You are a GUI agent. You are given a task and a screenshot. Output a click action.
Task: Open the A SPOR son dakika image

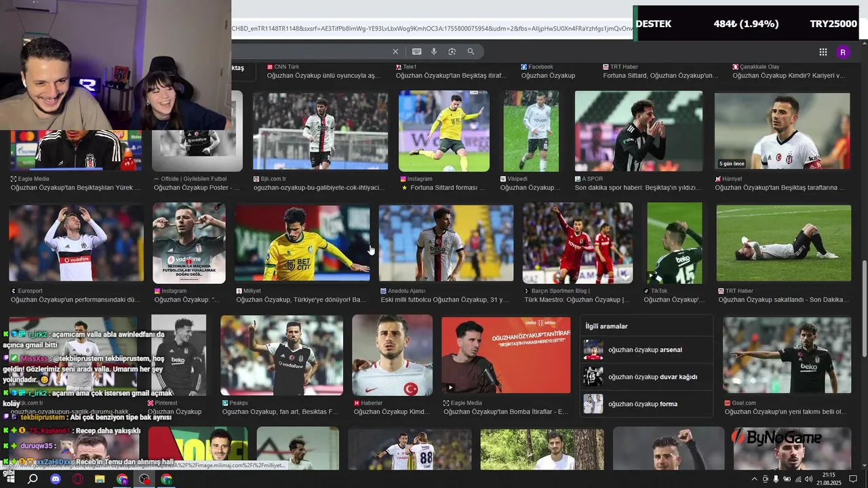[638, 131]
